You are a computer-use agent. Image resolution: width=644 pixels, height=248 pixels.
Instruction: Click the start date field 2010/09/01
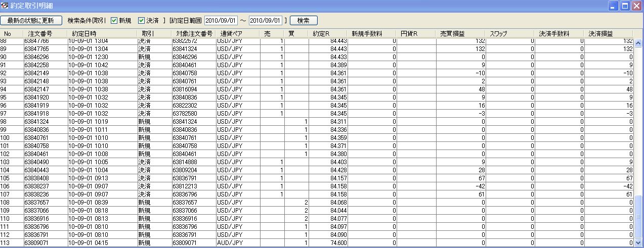point(221,21)
